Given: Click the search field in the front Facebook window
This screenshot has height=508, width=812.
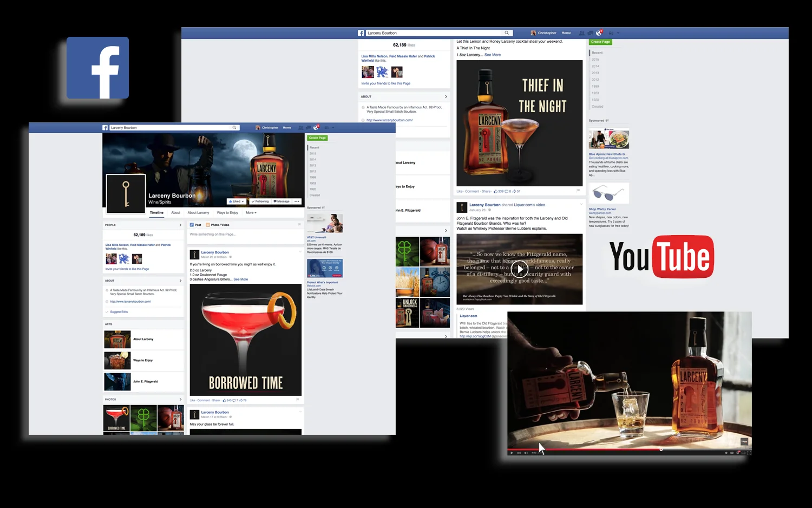Looking at the screenshot, I should [x=174, y=128].
